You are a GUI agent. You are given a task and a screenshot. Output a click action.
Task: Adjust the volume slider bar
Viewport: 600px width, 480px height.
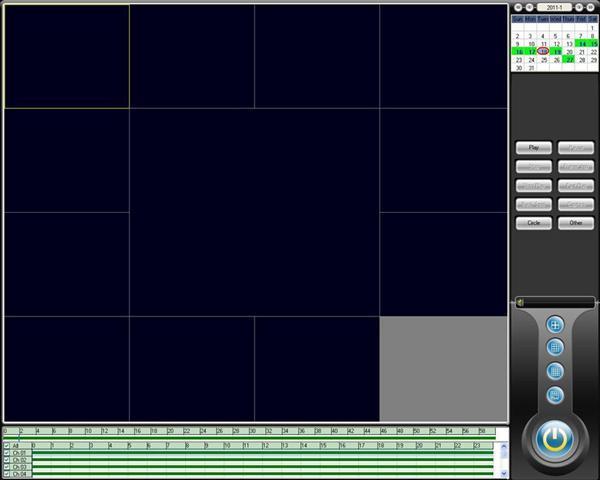coord(560,302)
